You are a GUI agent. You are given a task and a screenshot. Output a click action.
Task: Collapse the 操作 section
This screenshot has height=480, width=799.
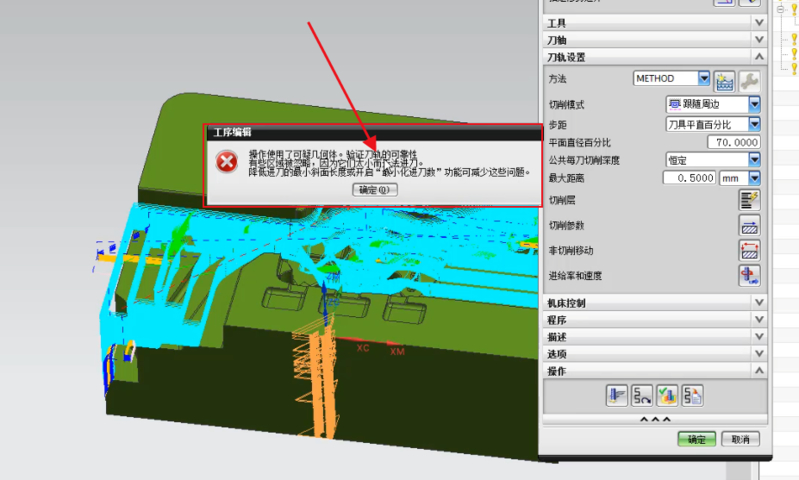[x=655, y=370]
